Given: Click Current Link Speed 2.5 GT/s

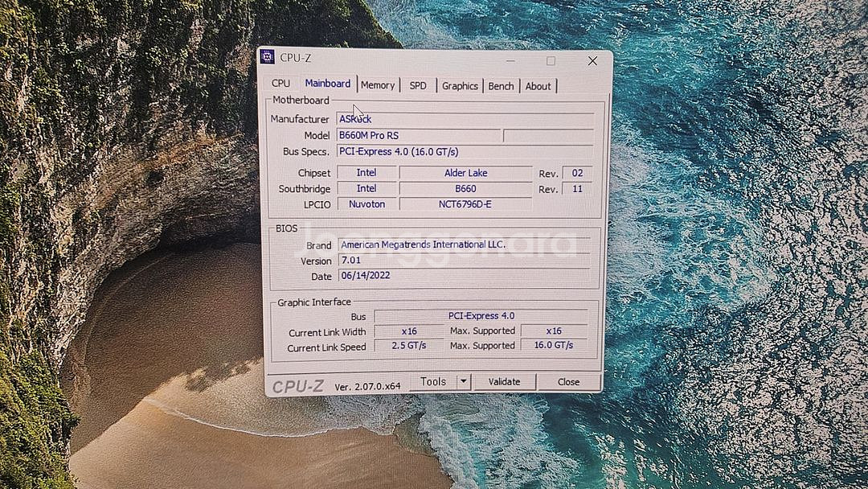Looking at the screenshot, I should tap(409, 346).
